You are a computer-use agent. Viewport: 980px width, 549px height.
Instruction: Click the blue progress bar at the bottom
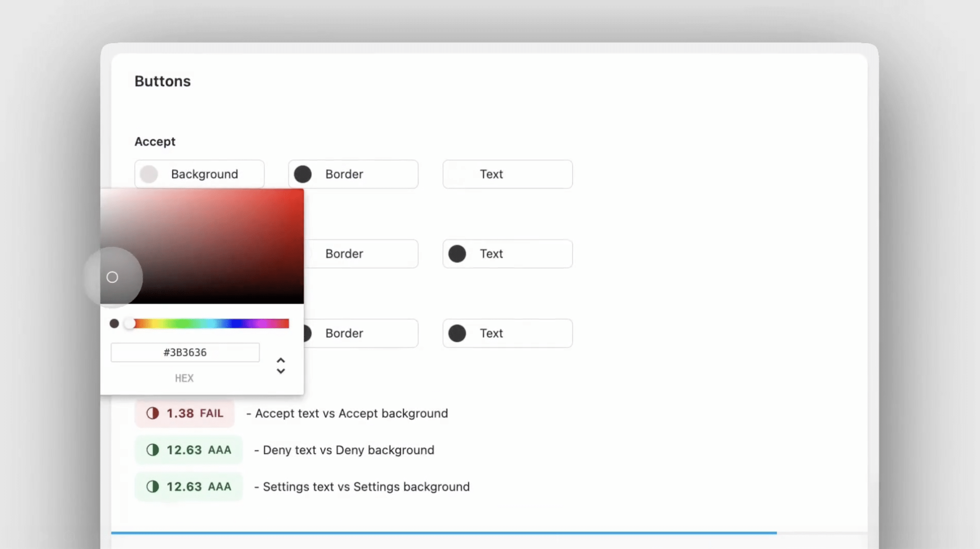[x=444, y=533]
